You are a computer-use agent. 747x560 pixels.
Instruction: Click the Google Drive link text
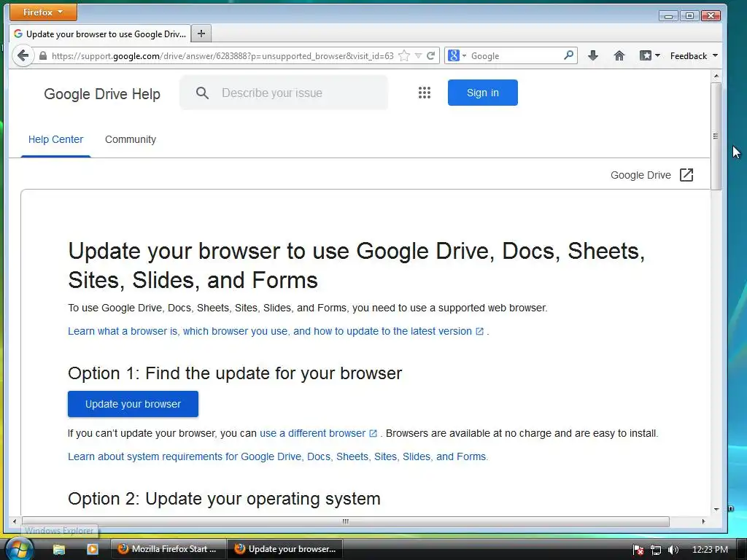coord(640,175)
